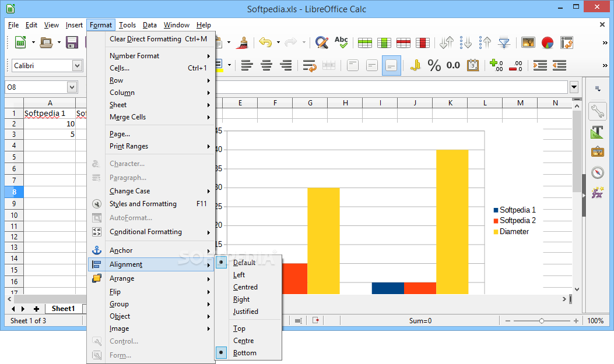Select Right alignment option
This screenshot has width=614, height=364.
tap(241, 299)
